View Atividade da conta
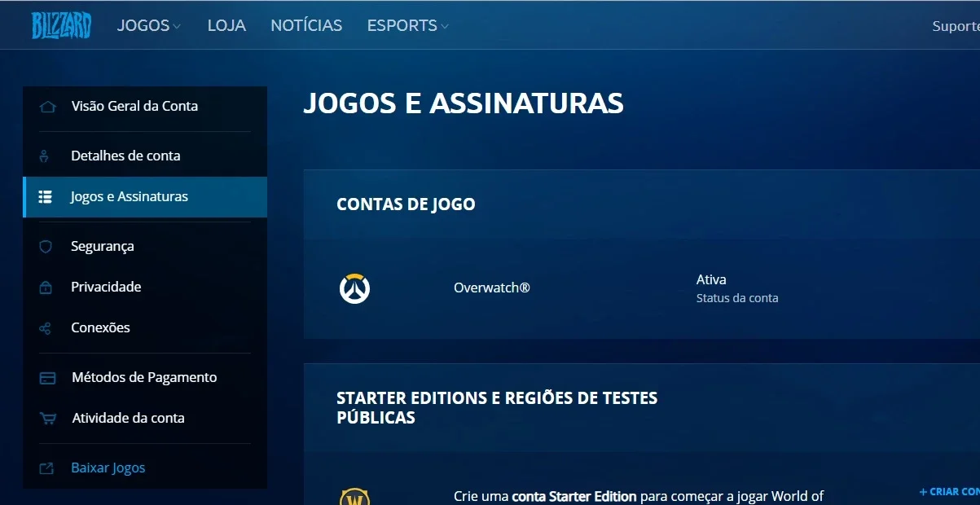This screenshot has width=980, height=505. coord(145,419)
